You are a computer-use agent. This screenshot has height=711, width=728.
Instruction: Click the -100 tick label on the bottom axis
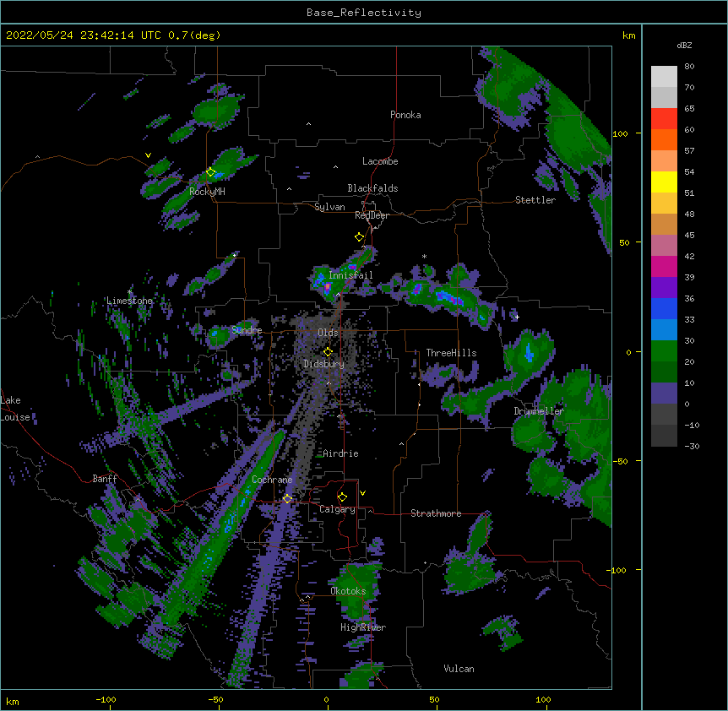[x=106, y=699]
